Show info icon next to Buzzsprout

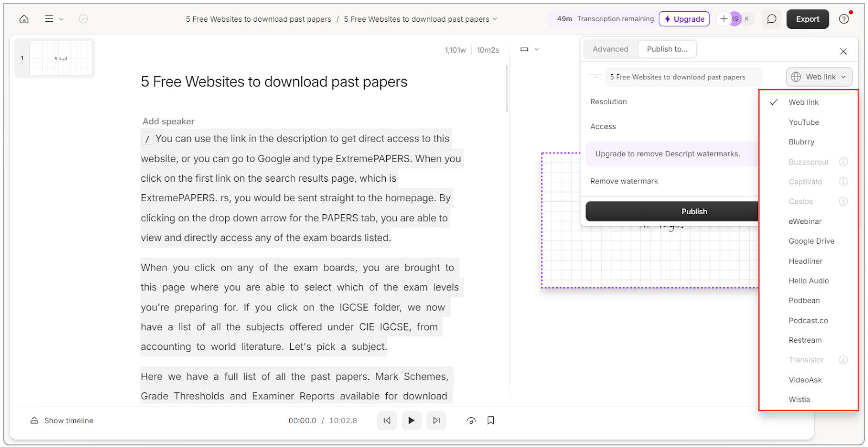843,162
